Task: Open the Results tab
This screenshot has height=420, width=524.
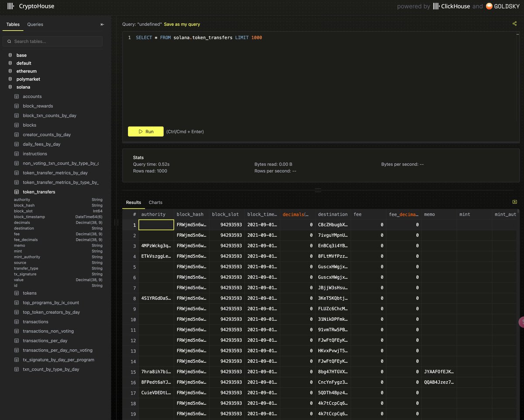Action: coord(134,203)
